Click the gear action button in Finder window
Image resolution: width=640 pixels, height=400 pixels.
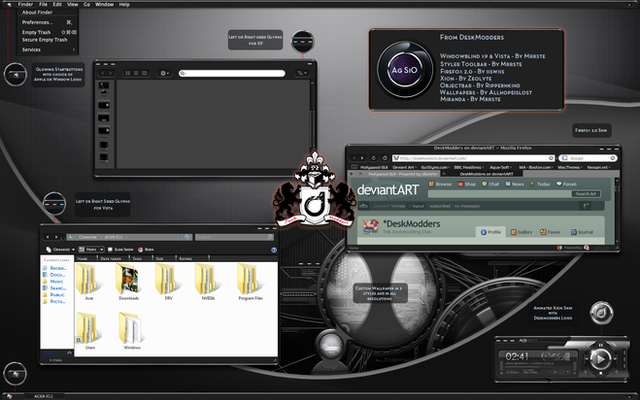(164, 73)
